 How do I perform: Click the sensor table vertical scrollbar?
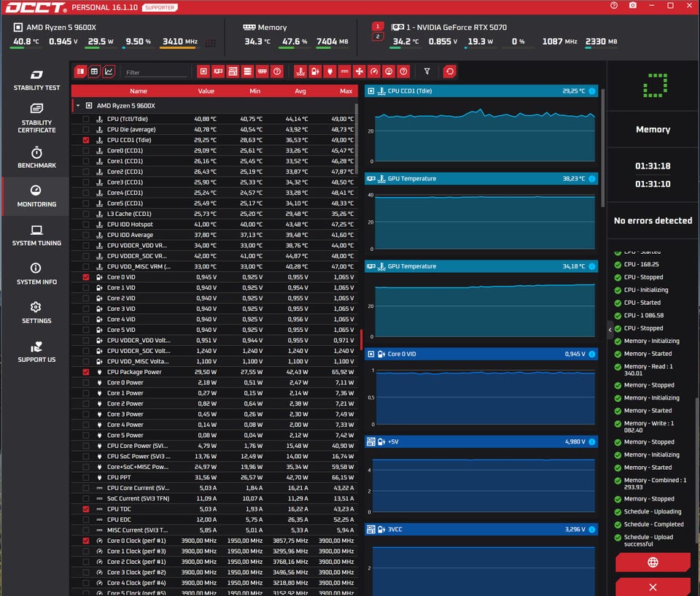click(357, 139)
